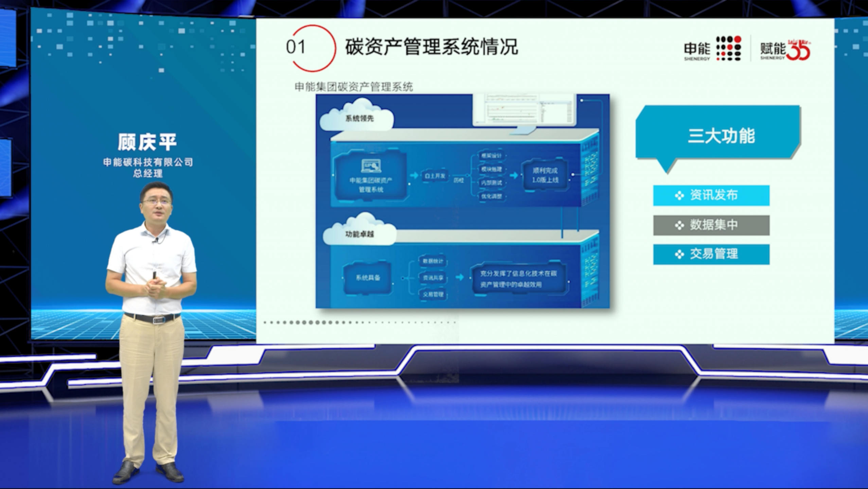
Task: Click the 内部测试 node in the flowchart
Action: [x=492, y=182]
